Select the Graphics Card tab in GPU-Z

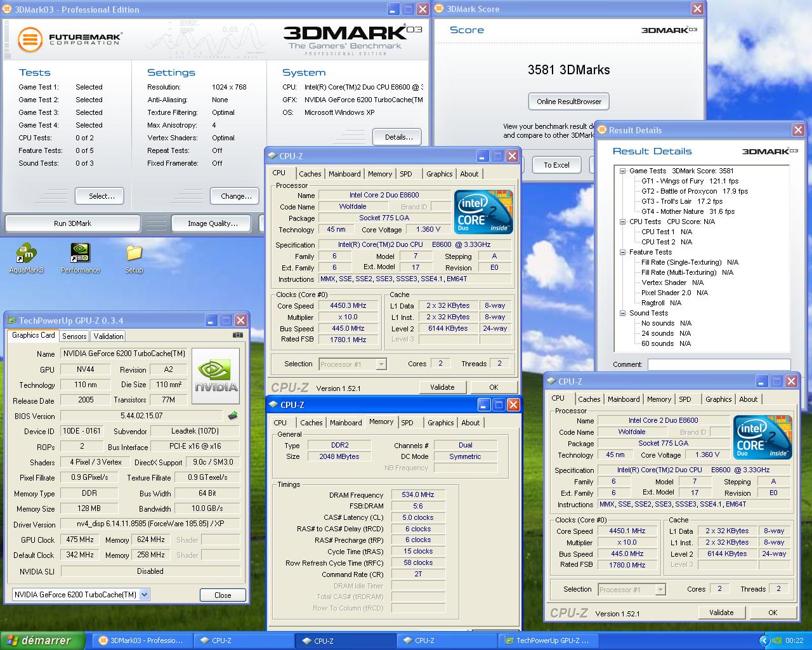34,335
